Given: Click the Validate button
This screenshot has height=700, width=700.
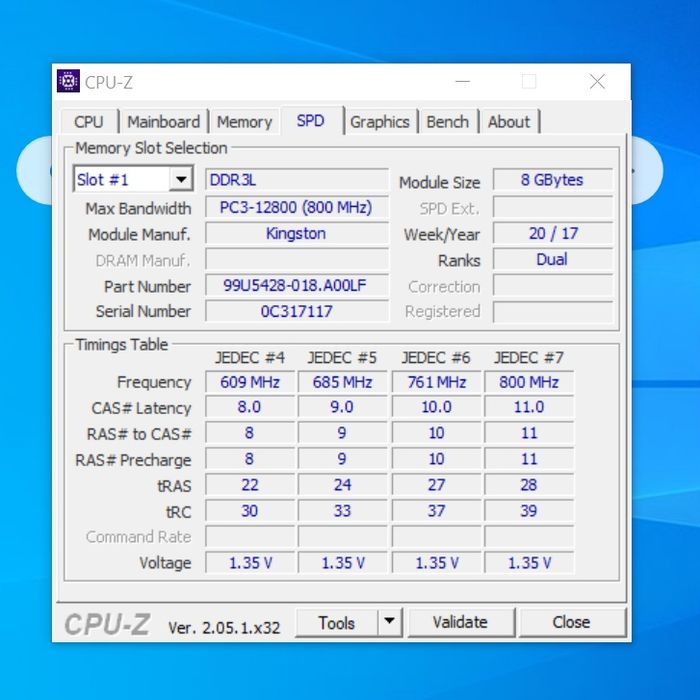Looking at the screenshot, I should (x=460, y=622).
